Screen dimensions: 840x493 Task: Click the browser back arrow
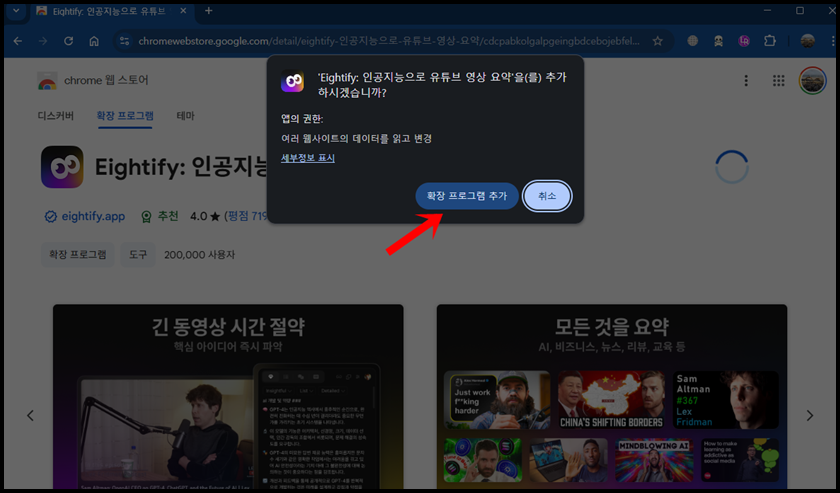point(18,41)
